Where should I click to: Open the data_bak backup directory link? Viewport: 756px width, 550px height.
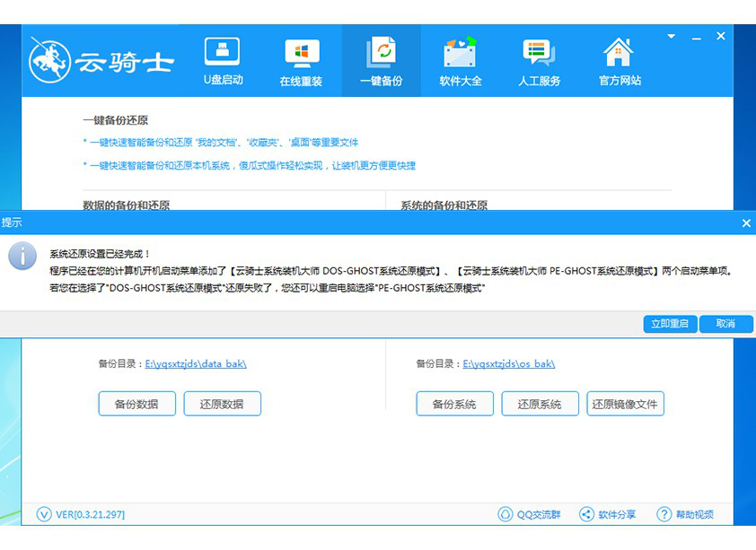tap(196, 363)
